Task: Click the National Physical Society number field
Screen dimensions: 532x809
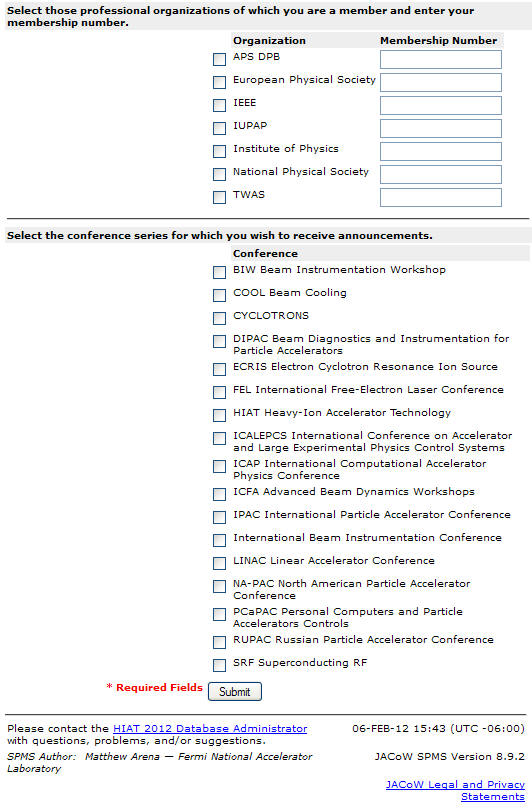Action: click(x=441, y=174)
